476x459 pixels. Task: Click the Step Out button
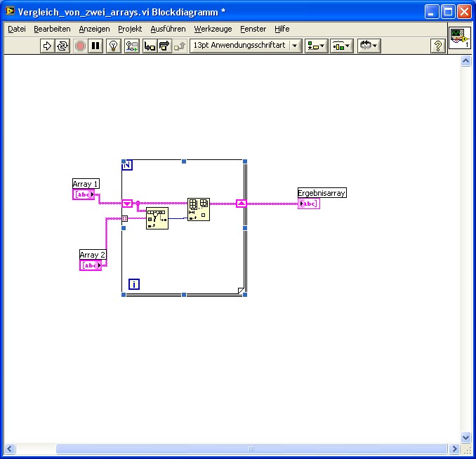[180, 46]
